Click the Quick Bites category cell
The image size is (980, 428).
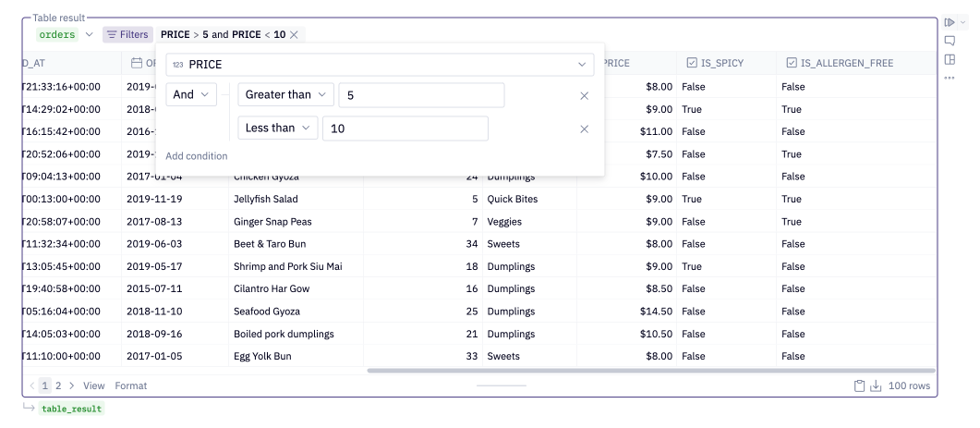coord(529,199)
